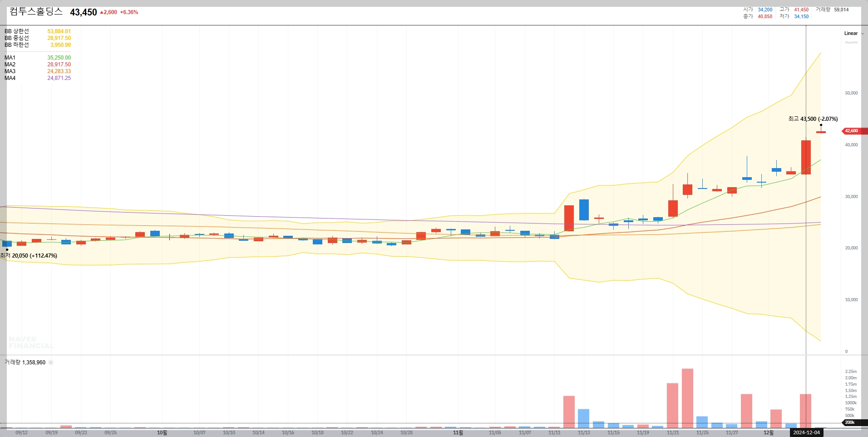Viewport: 868px width, 437px height.
Task: Click the 컴투스홀딩스 stock title
Action: tap(36, 12)
